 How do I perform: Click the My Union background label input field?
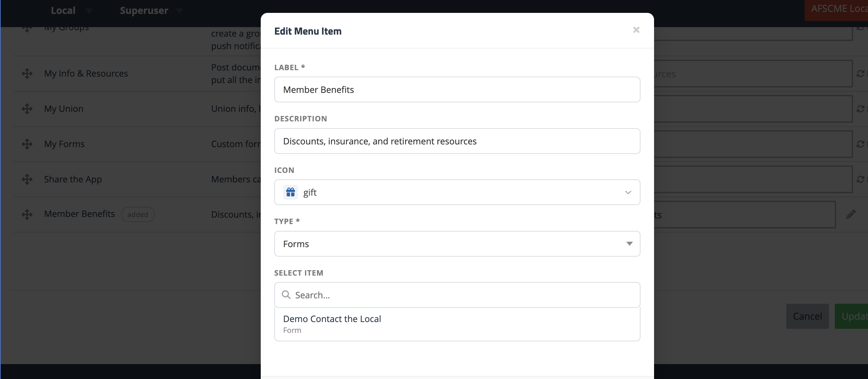pos(753,109)
